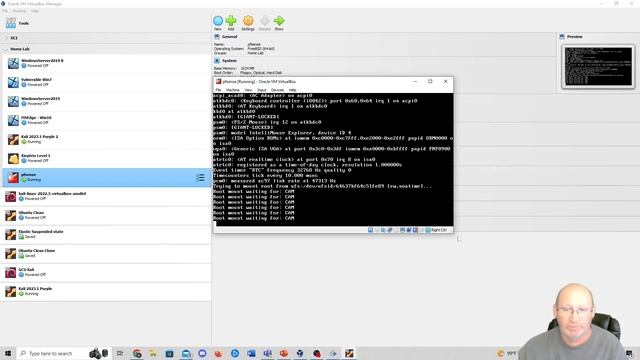Expand the OCI group
The height and width of the screenshot is (360, 640).
pos(6,38)
